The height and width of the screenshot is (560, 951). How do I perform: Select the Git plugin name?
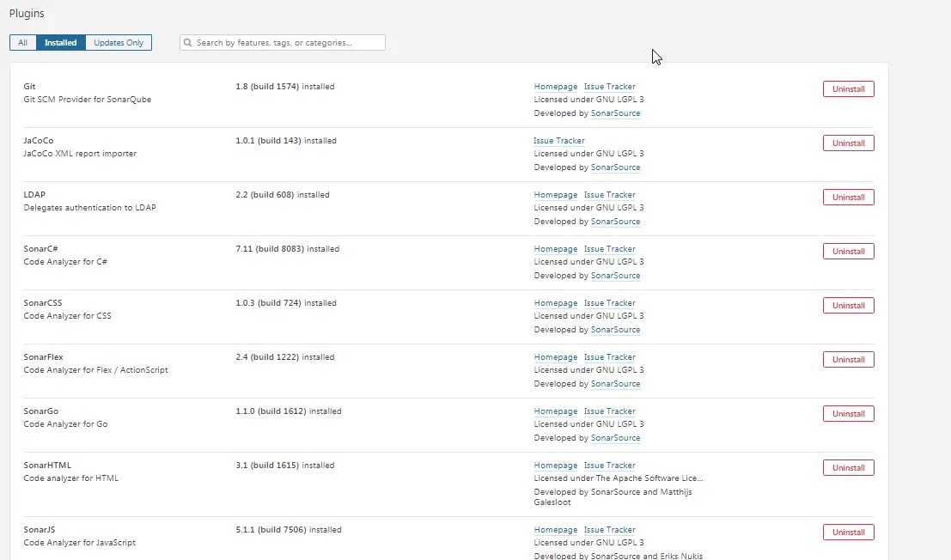coord(29,87)
